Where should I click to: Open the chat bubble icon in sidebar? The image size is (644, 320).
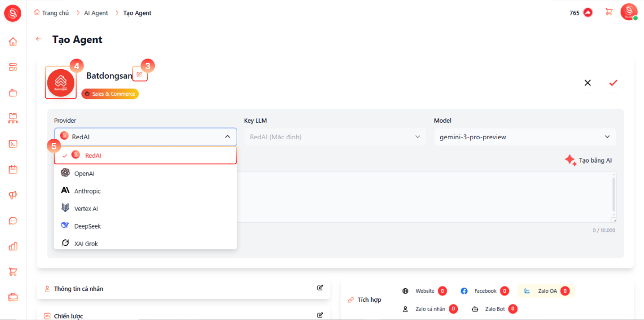(13, 221)
